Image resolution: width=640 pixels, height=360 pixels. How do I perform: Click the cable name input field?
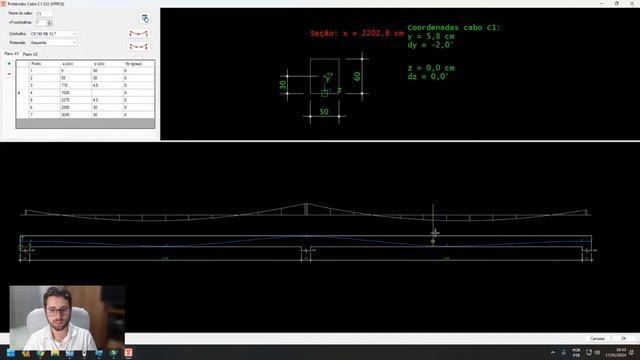point(44,13)
